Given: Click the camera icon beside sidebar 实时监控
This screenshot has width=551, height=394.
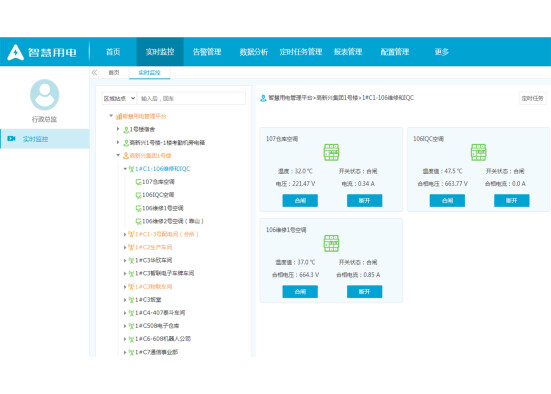Looking at the screenshot, I should tap(11, 138).
